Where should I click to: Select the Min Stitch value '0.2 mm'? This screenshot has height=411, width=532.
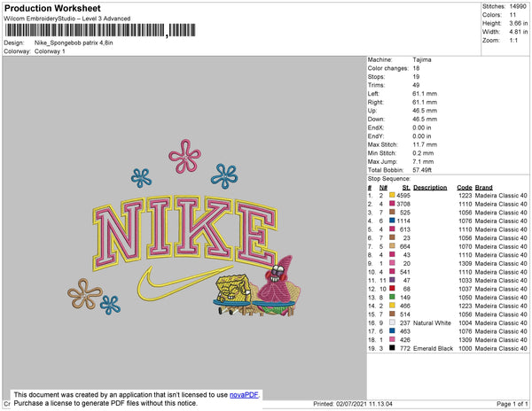coord(423,153)
